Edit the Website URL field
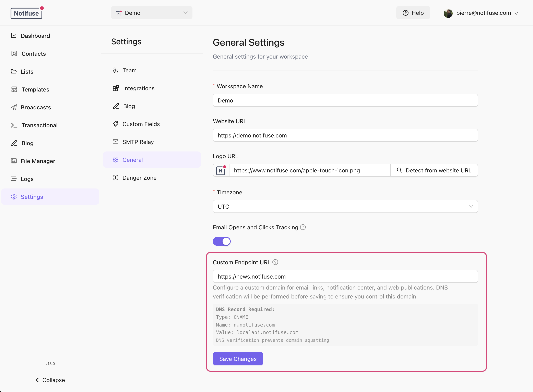This screenshot has width=533, height=392. [345, 135]
